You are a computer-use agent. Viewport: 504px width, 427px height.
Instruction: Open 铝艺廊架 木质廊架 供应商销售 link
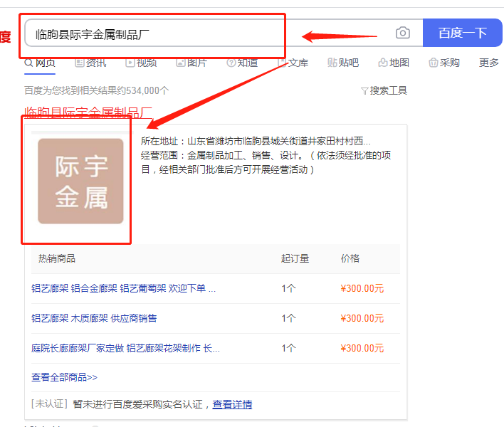[94, 318]
